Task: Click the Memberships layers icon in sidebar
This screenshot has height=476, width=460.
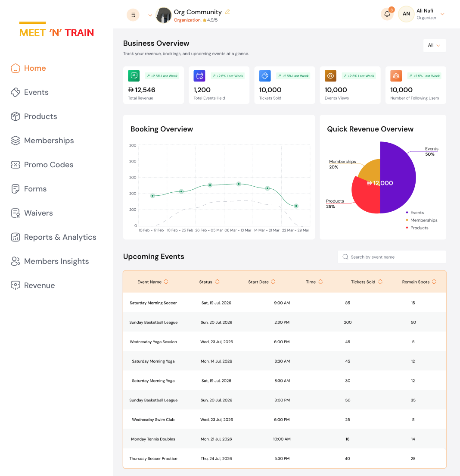Action: tap(16, 141)
